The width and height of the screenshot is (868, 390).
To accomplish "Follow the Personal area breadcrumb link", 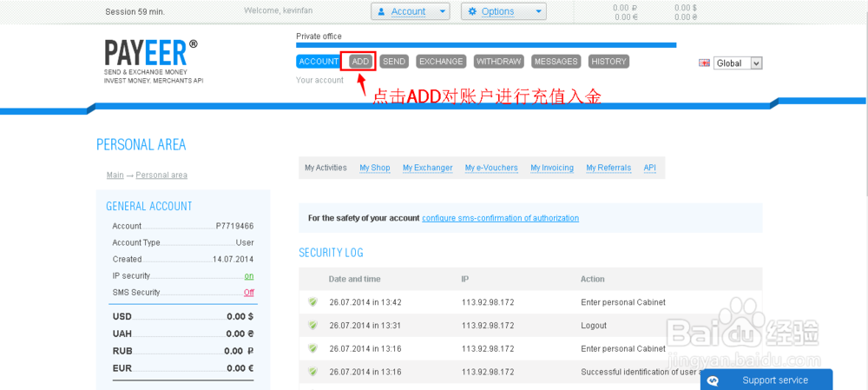I will click(x=161, y=175).
